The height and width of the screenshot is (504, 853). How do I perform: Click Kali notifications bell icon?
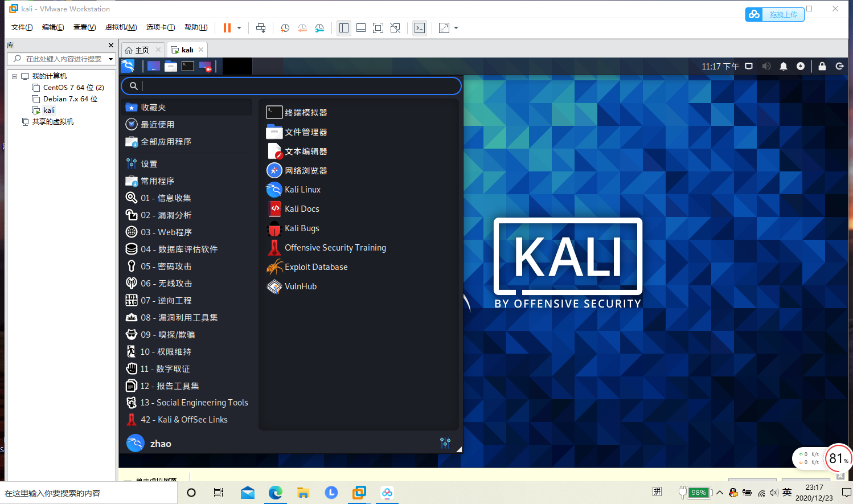[784, 66]
